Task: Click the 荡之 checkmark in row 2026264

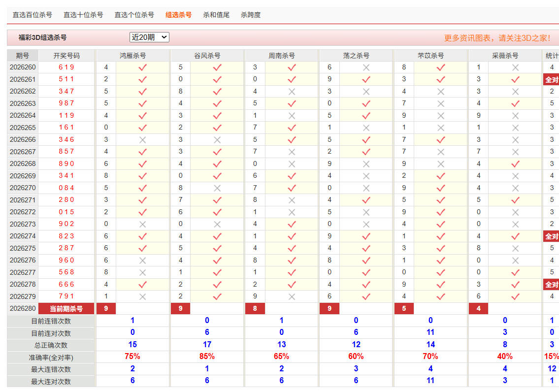Action: 366,116
